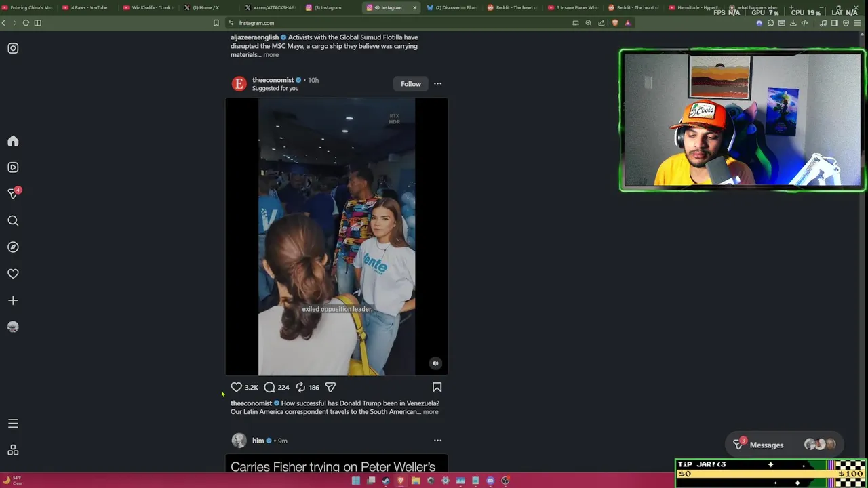Image resolution: width=868 pixels, height=488 pixels.
Task: Open 3.2K likes count
Action: click(251, 388)
